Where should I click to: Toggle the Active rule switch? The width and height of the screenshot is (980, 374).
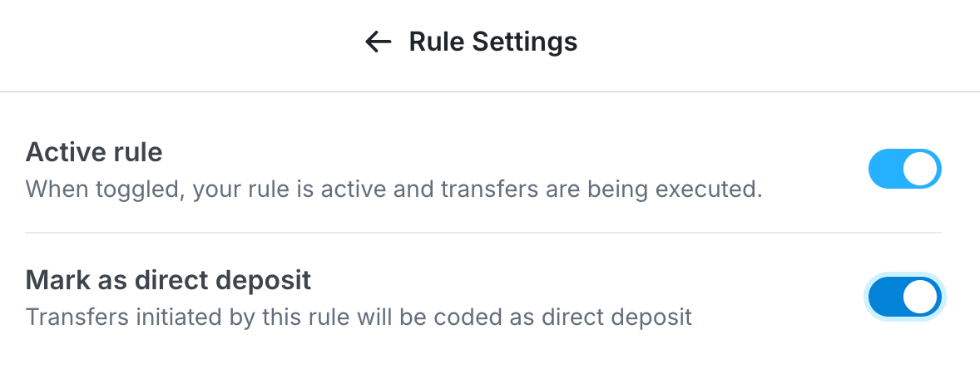point(904,170)
